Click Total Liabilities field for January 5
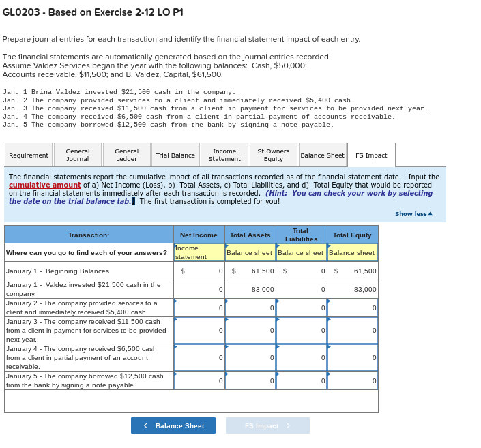Viewport: 481px width, 448px height. 302,380
